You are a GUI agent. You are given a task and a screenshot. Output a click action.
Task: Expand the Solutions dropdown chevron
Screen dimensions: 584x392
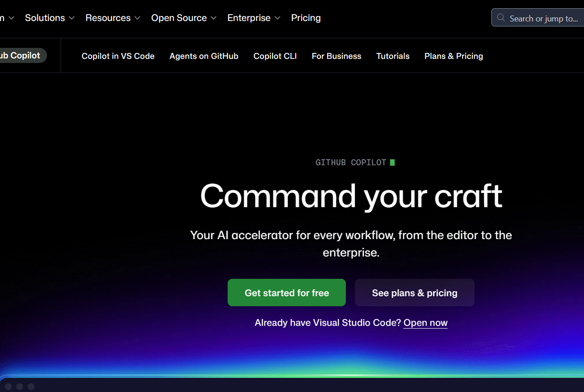tap(72, 18)
